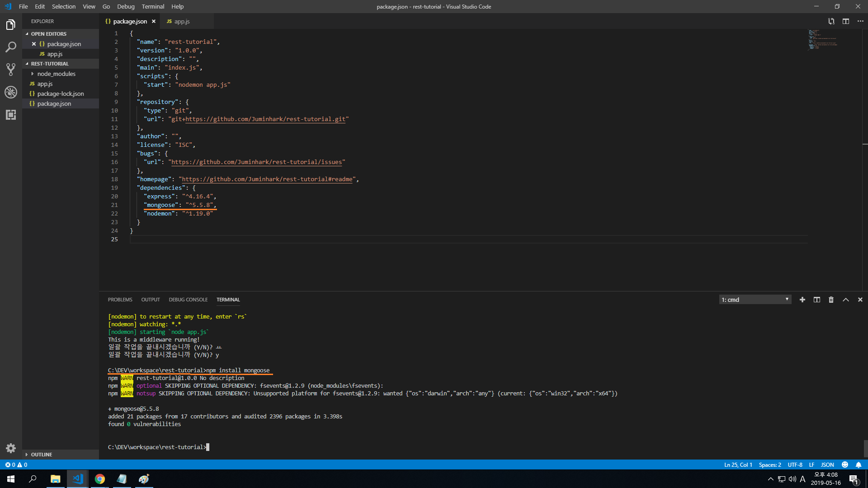The height and width of the screenshot is (488, 868).
Task: Open the Source Control view
Action: [x=11, y=70]
